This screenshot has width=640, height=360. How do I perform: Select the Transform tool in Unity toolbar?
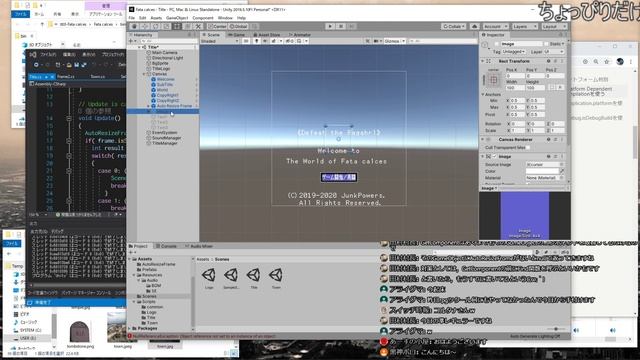pos(187,27)
